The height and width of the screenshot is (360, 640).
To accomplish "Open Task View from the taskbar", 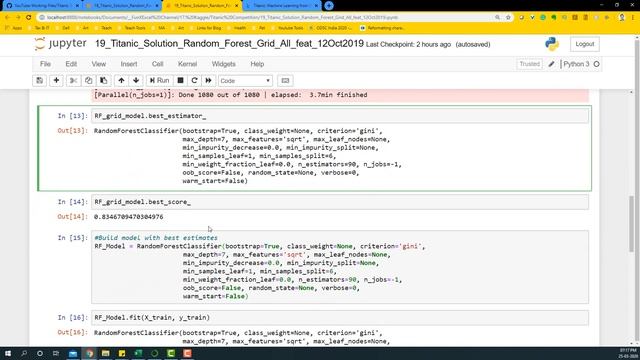I will (x=56, y=353).
